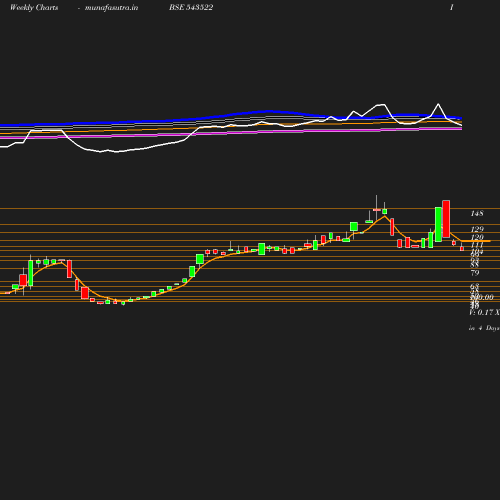Click the 'BSE 543522' symbol text
Screen dimensions: 500x500
point(191,7)
